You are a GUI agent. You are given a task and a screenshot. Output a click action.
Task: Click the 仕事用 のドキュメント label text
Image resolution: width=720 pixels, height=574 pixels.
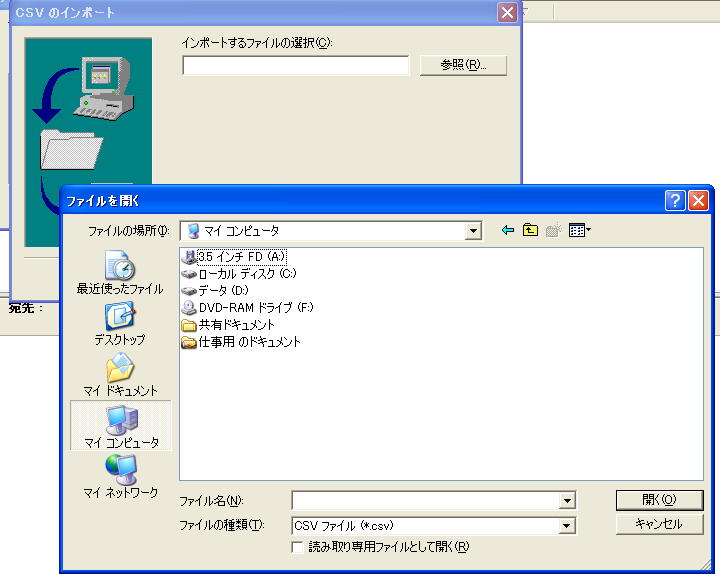click(249, 342)
